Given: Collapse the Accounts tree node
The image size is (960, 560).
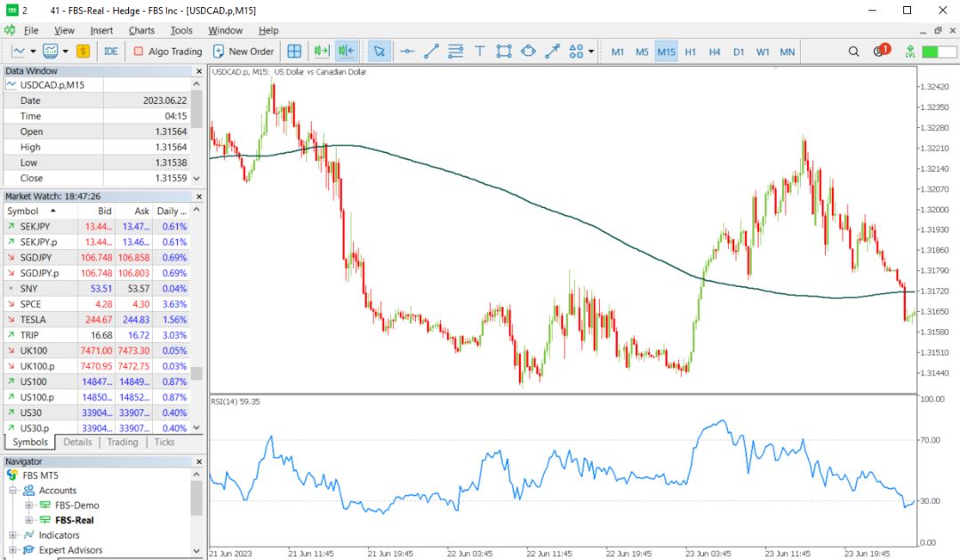Looking at the screenshot, I should pos(12,491).
